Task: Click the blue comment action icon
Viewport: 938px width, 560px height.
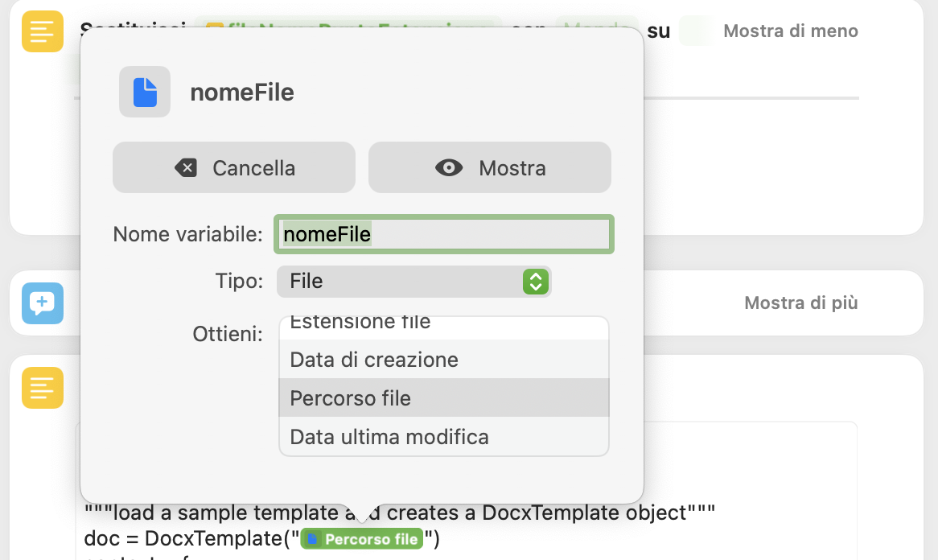Action: 43,303
